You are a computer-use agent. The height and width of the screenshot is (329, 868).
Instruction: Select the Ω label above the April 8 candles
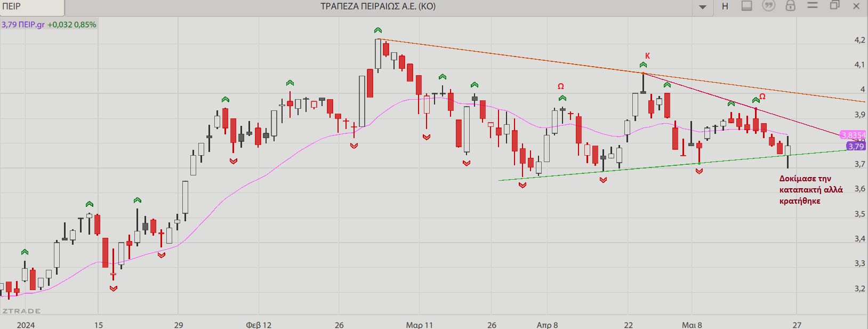click(x=561, y=86)
